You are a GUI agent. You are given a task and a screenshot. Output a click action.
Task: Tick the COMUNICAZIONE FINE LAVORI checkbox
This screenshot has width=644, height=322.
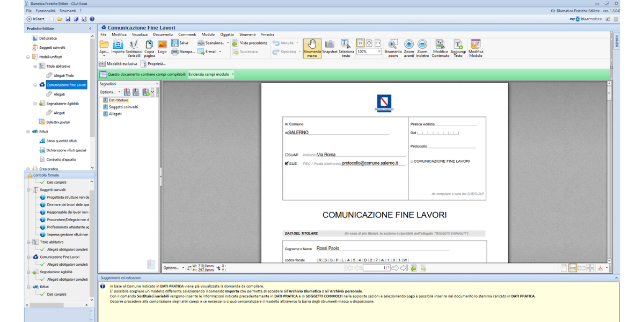coord(412,162)
